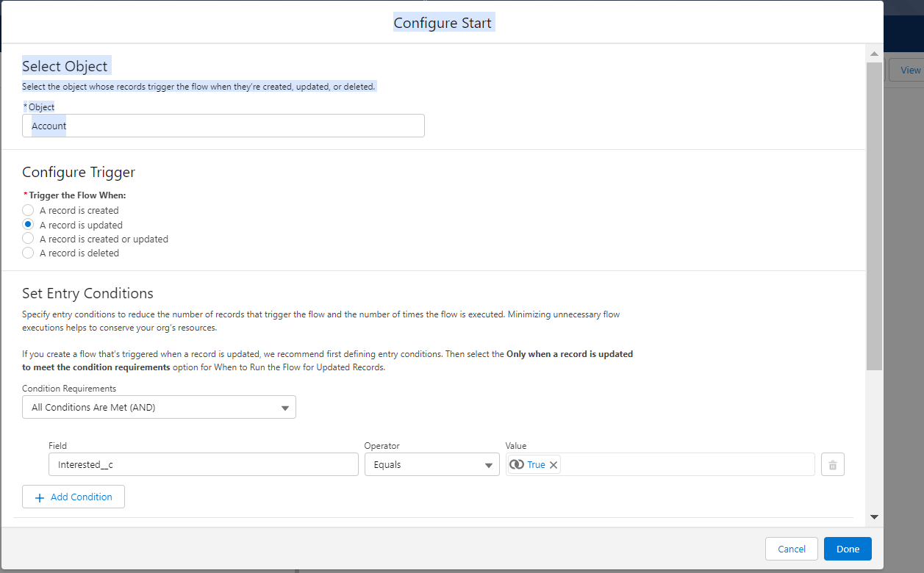Image resolution: width=924 pixels, height=573 pixels.
Task: Click the Object field showing Account
Action: tap(223, 126)
